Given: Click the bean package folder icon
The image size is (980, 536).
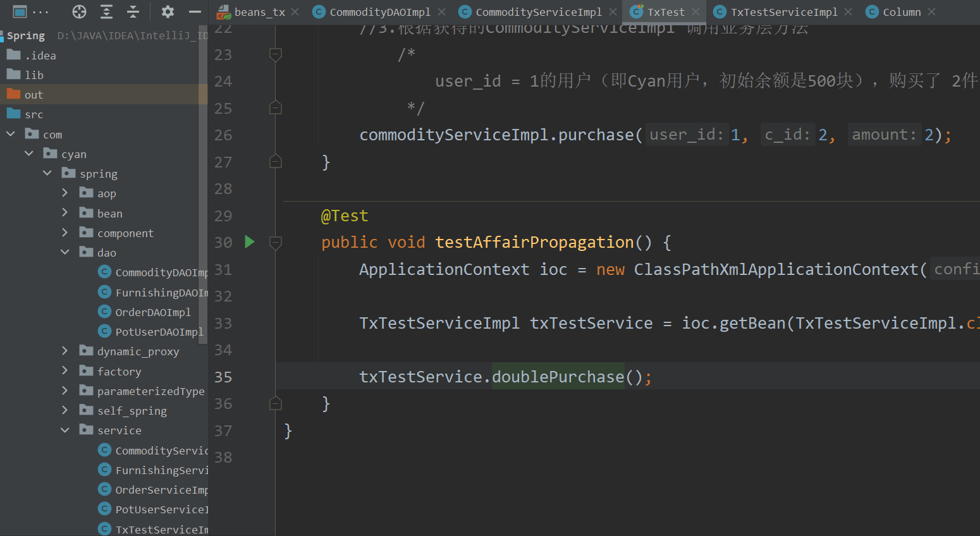Looking at the screenshot, I should click(x=87, y=213).
